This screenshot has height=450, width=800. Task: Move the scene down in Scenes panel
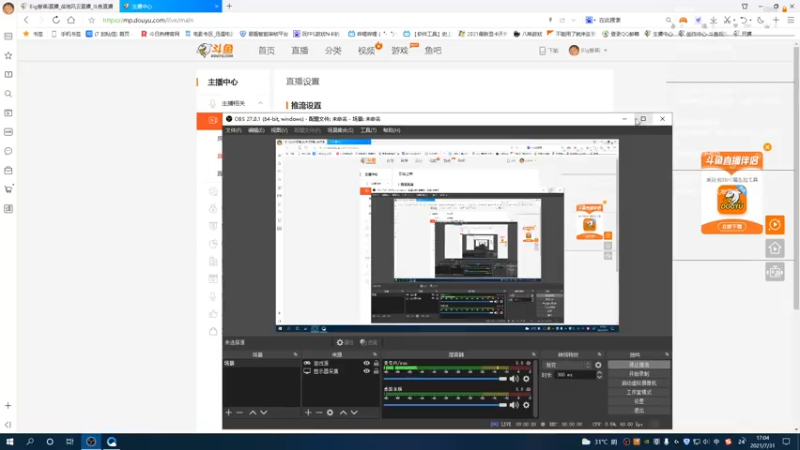click(264, 412)
